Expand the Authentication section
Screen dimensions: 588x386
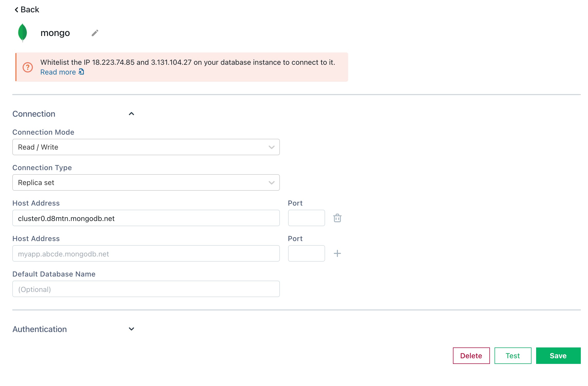click(x=131, y=329)
